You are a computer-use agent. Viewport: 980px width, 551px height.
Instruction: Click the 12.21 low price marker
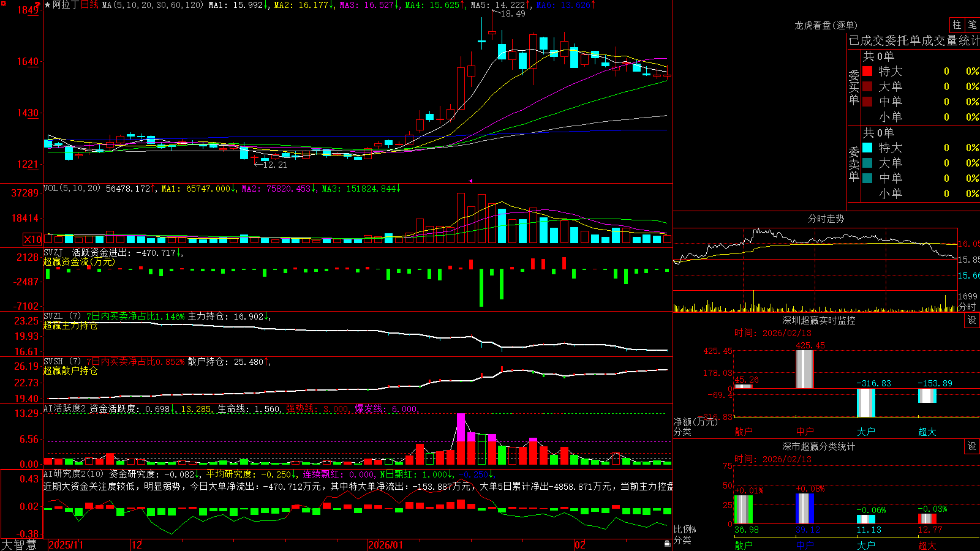pos(274,165)
